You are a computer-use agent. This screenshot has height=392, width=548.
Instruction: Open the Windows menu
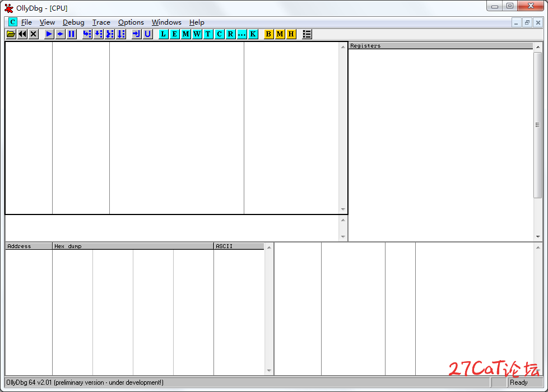(x=166, y=22)
